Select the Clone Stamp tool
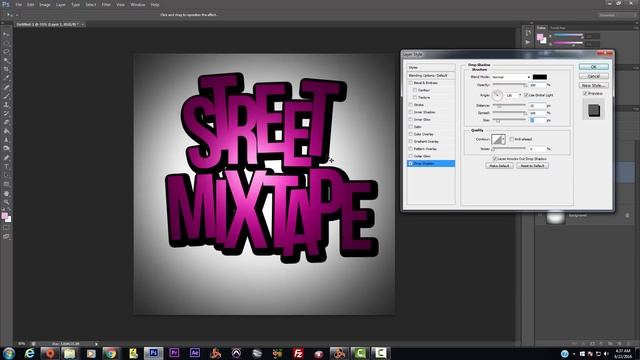This screenshot has width=640, height=360. (6, 104)
